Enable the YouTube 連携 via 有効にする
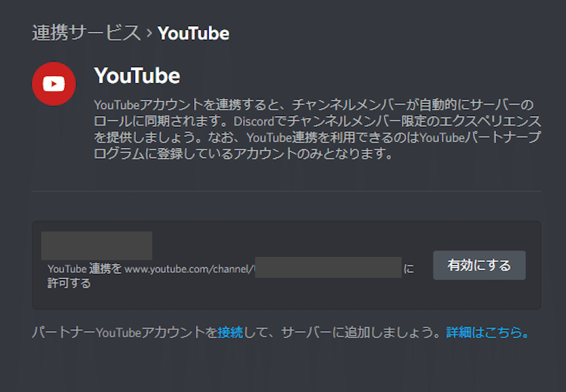Image resolution: width=566 pixels, height=392 pixels. pos(479,265)
